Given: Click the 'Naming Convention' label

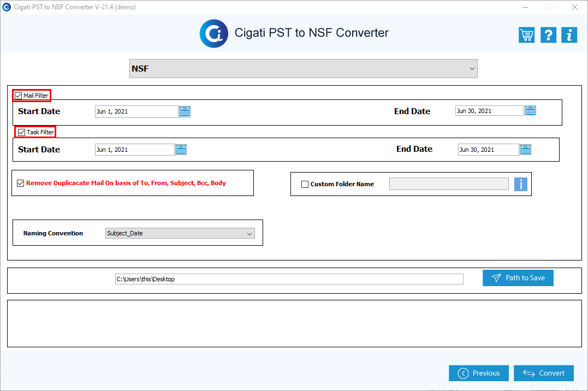Looking at the screenshot, I should [54, 233].
